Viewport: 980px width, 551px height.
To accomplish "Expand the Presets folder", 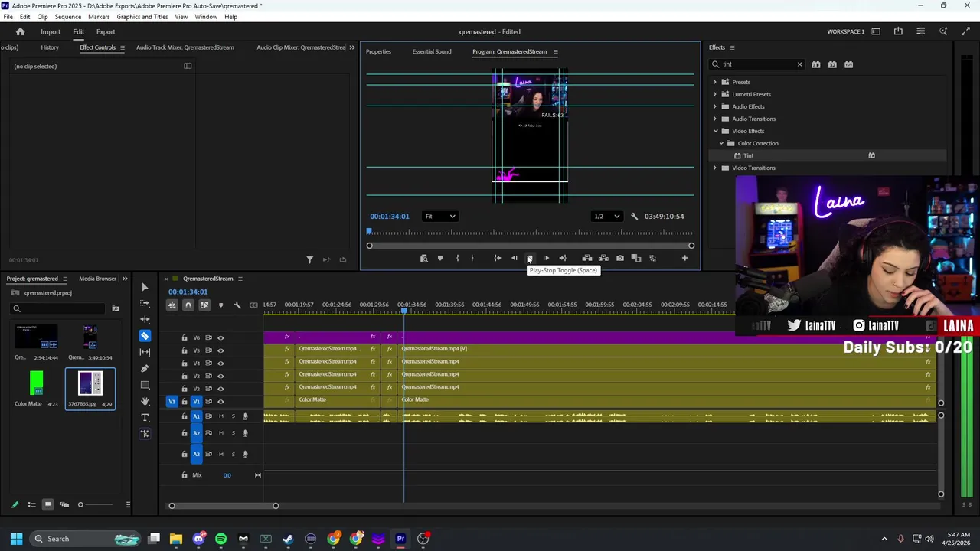I will (x=715, y=82).
